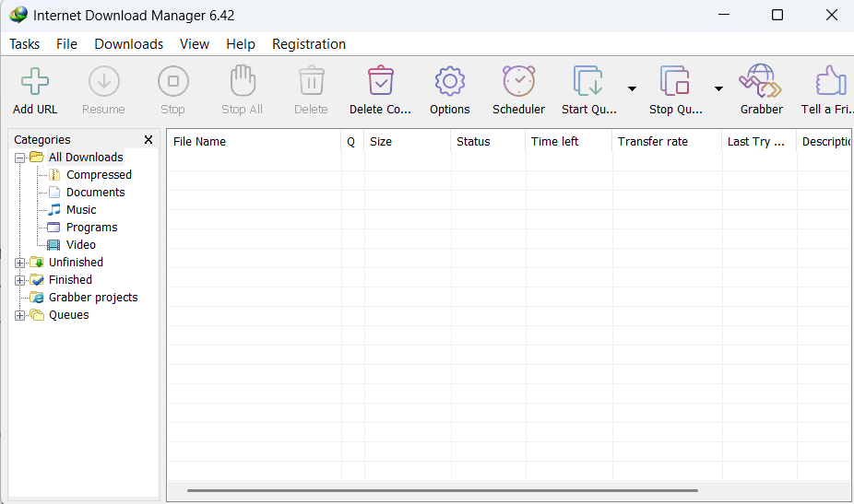
Task: Collapse the All Downloads tree node
Action: (x=20, y=158)
